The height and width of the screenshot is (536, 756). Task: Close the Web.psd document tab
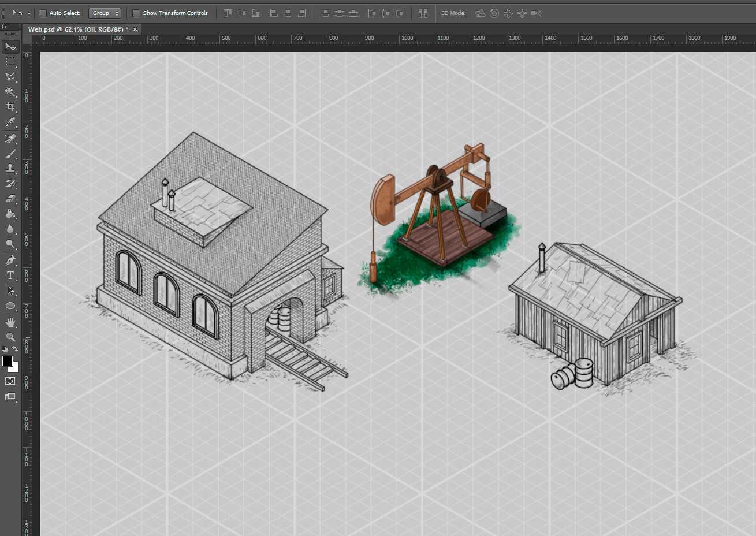click(x=135, y=29)
